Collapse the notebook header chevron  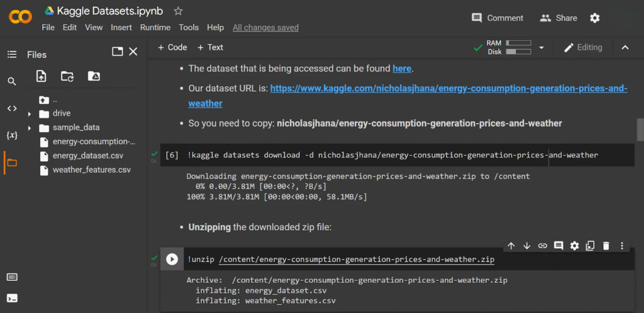point(625,48)
